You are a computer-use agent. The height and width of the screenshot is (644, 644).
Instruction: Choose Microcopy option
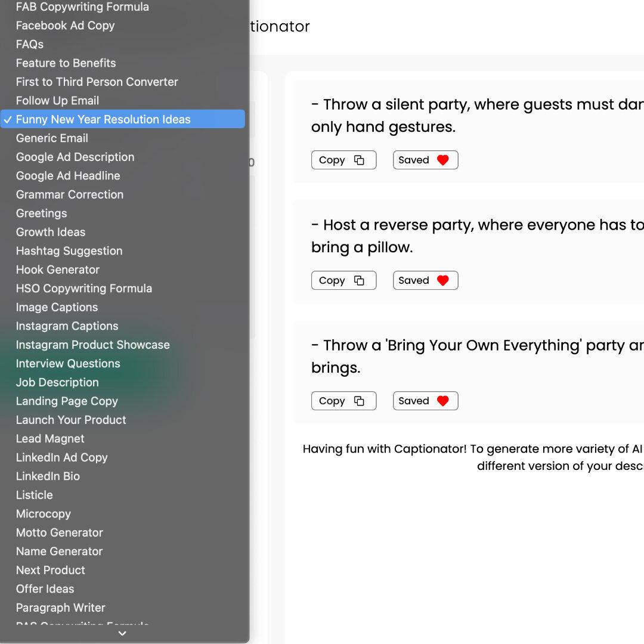123,514
